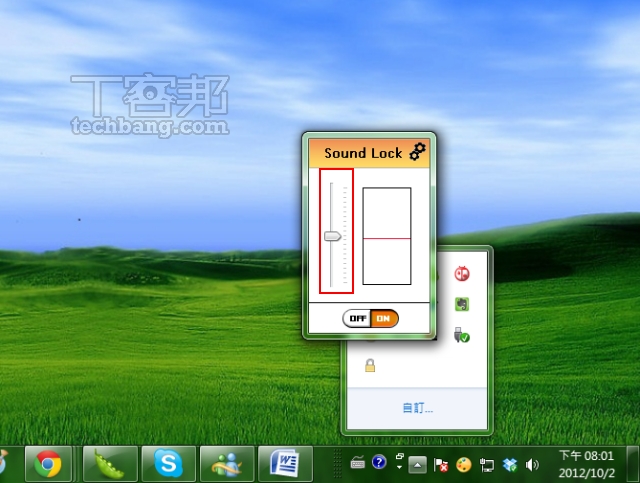Viewport: 640px width, 483px height.
Task: Open Google Chrome from the taskbar
Action: tap(47, 464)
